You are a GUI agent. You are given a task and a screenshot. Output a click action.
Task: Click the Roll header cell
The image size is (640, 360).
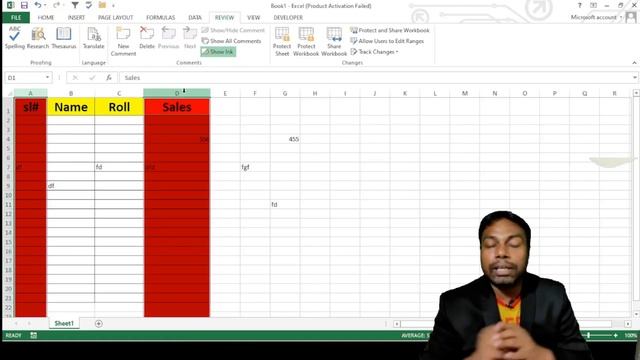click(x=119, y=107)
